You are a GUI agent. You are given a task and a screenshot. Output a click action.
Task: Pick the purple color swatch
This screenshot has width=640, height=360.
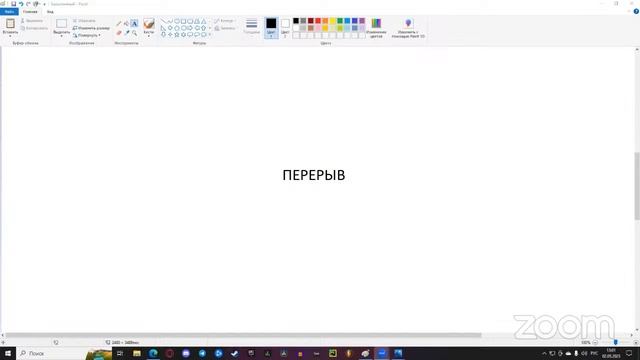tap(362, 21)
